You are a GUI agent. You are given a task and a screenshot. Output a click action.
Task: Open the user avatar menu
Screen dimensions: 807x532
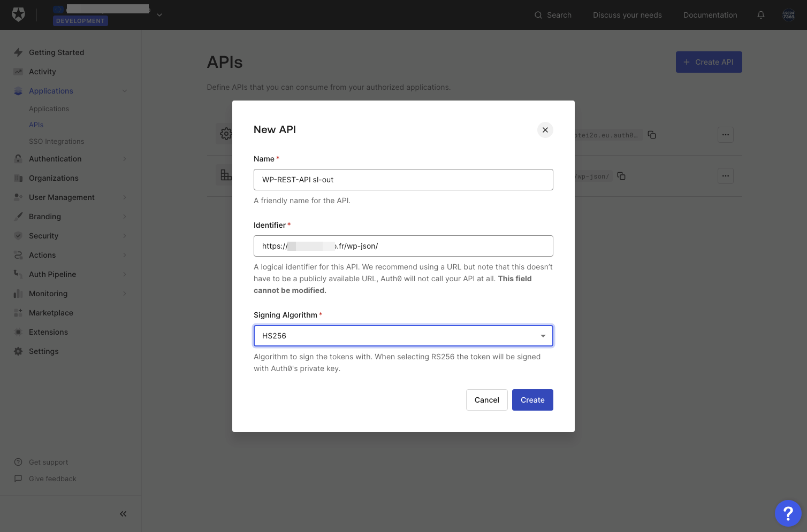(x=789, y=15)
